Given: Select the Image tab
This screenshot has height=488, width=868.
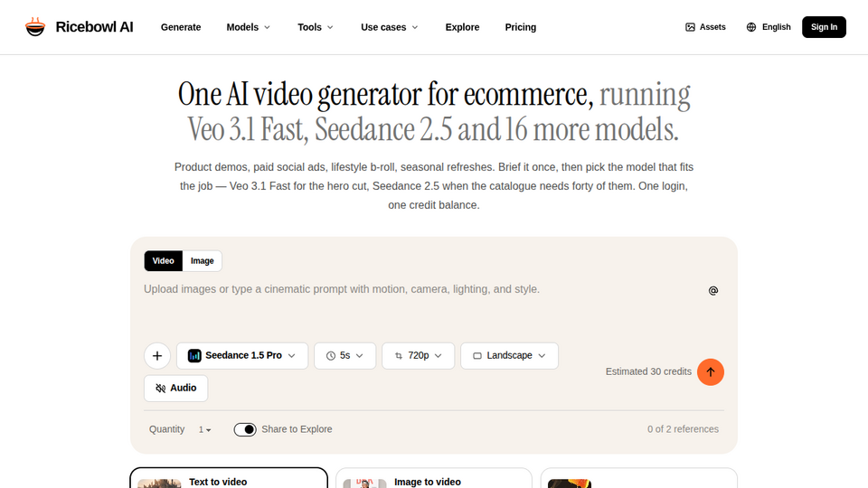Looking at the screenshot, I should coord(202,261).
